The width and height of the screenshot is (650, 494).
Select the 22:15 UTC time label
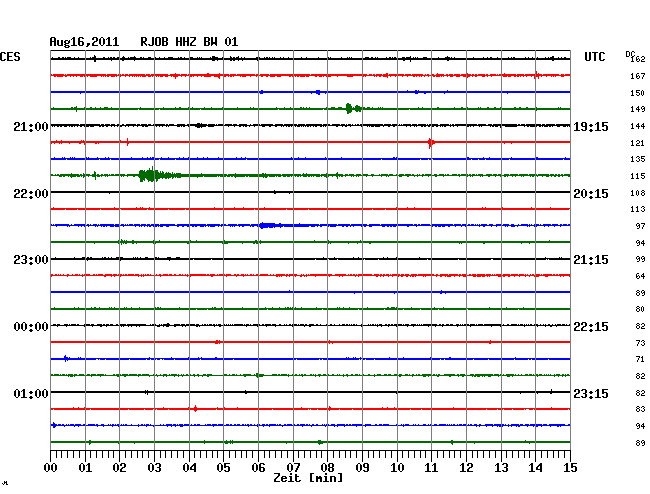pos(591,327)
